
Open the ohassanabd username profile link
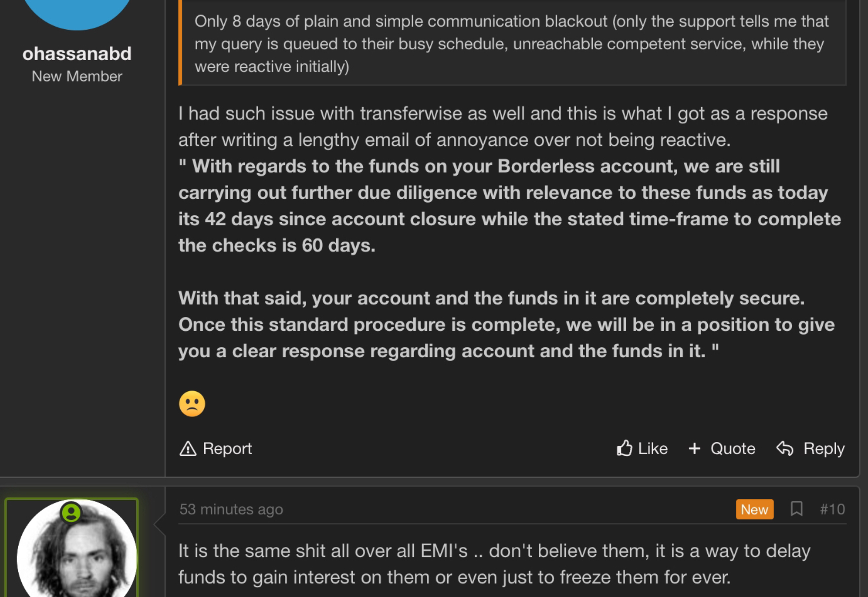coord(77,54)
